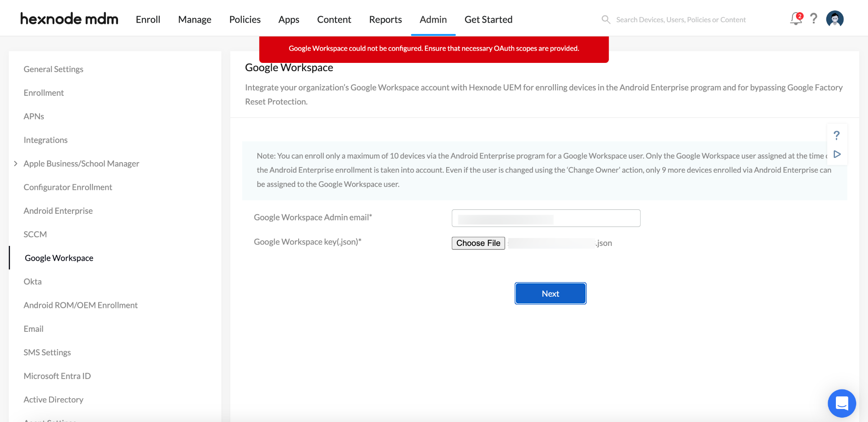Open the chat support bubble icon
The height and width of the screenshot is (422, 868).
pyautogui.click(x=842, y=403)
